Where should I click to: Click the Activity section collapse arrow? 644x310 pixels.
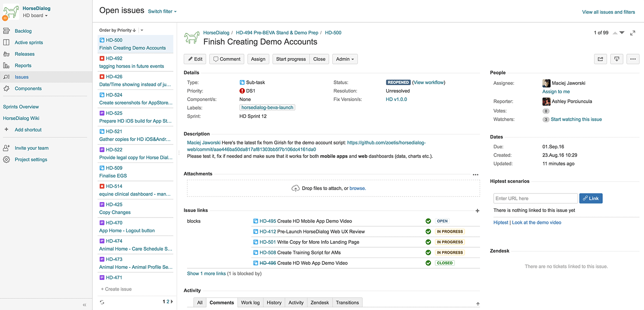click(x=478, y=304)
